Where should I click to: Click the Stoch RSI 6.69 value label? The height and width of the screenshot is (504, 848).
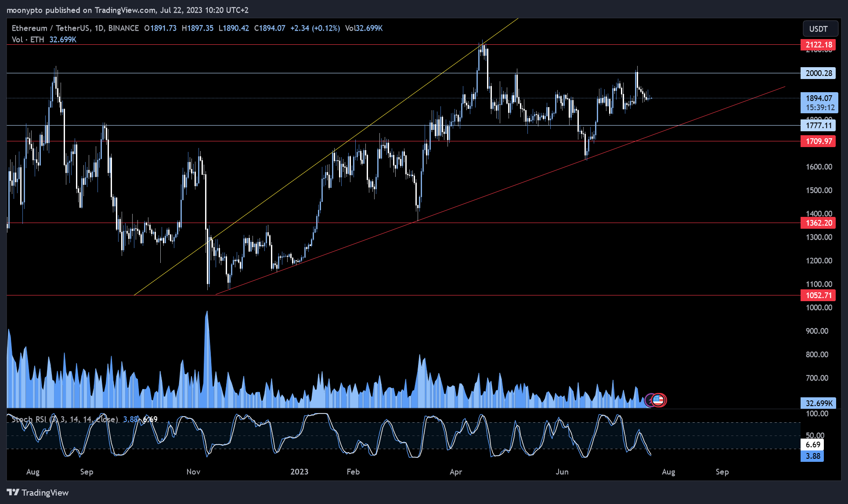[813, 445]
